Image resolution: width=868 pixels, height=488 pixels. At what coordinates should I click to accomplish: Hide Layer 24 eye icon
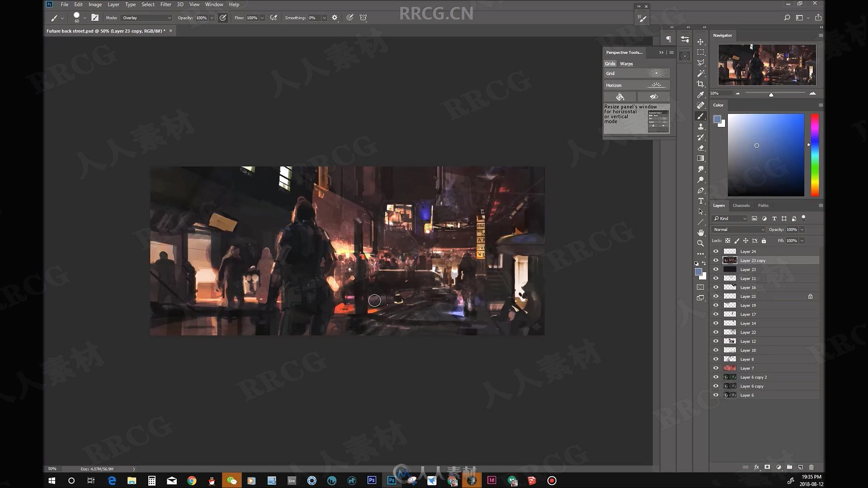coord(715,251)
